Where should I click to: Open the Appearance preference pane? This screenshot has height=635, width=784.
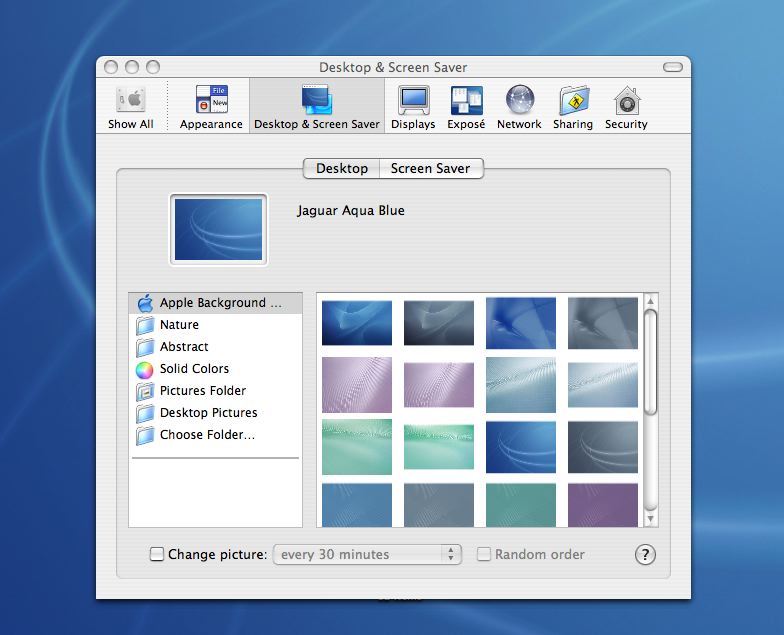[x=211, y=108]
